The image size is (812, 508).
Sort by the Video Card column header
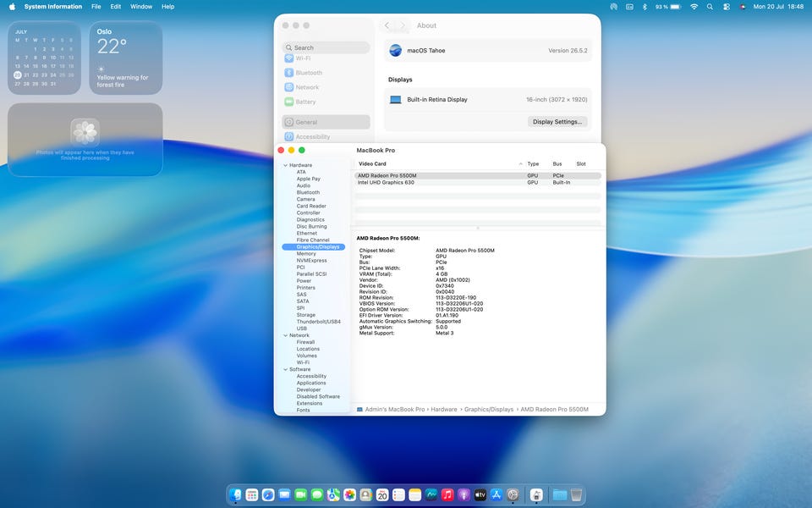click(x=372, y=163)
